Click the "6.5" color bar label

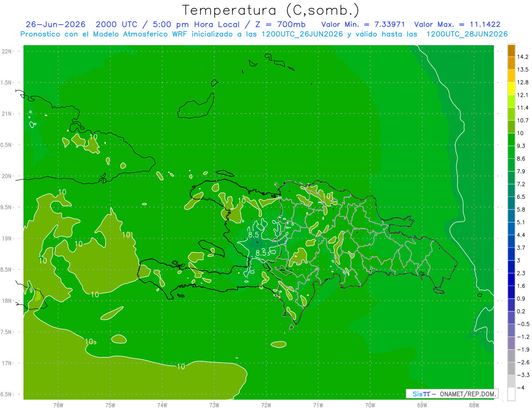(x=521, y=197)
